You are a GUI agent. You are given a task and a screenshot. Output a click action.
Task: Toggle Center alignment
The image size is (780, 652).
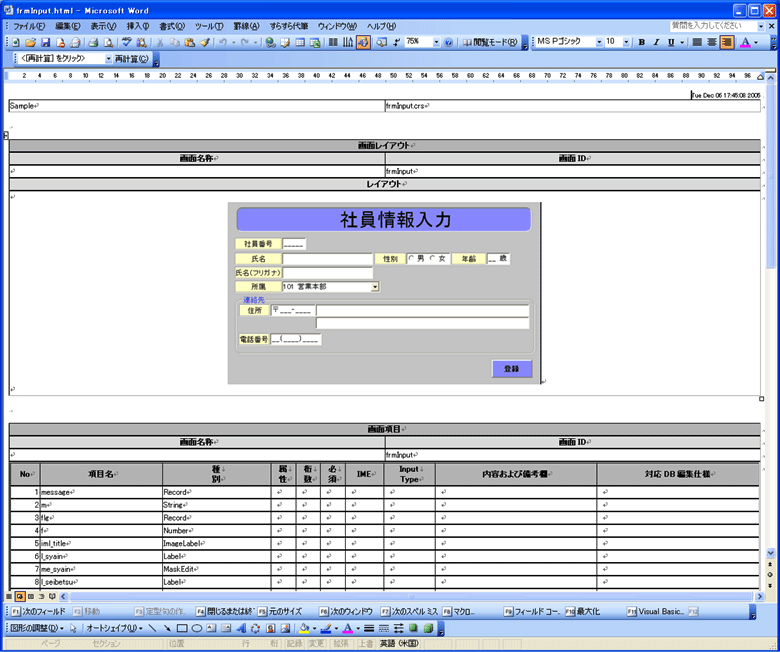pyautogui.click(x=712, y=43)
